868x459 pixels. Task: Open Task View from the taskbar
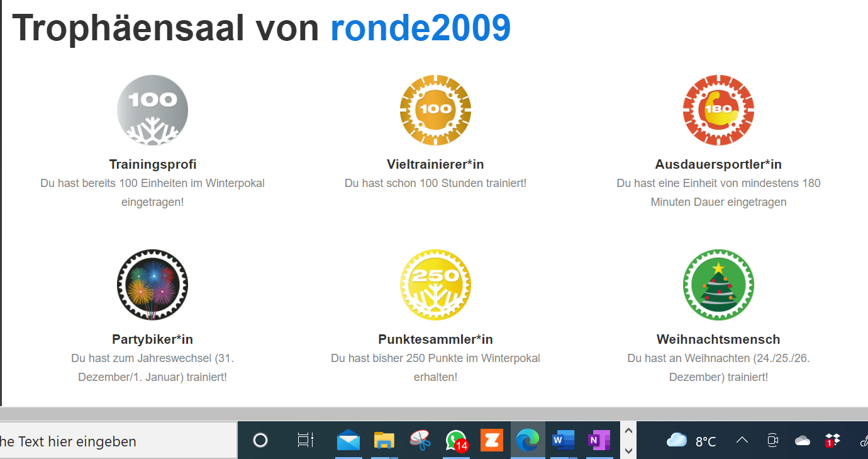point(306,441)
